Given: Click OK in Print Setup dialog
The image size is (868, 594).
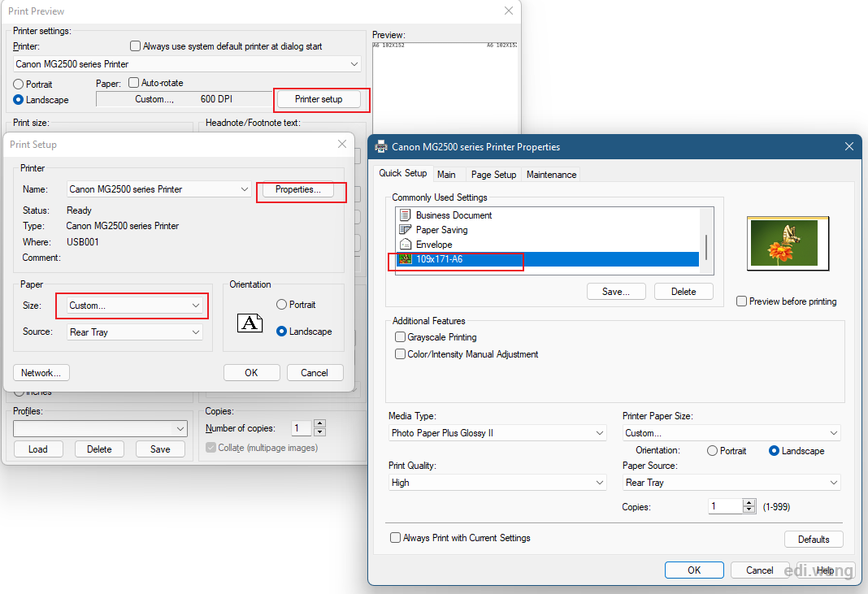Looking at the screenshot, I should (x=251, y=372).
